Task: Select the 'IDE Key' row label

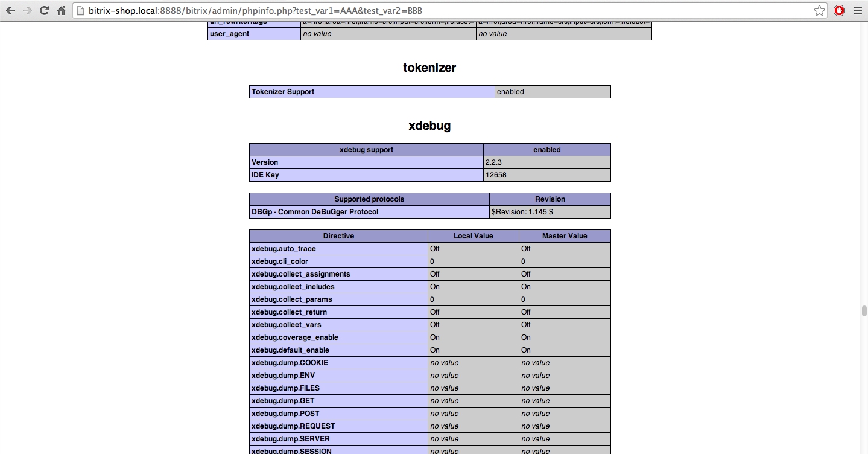Action: point(367,175)
